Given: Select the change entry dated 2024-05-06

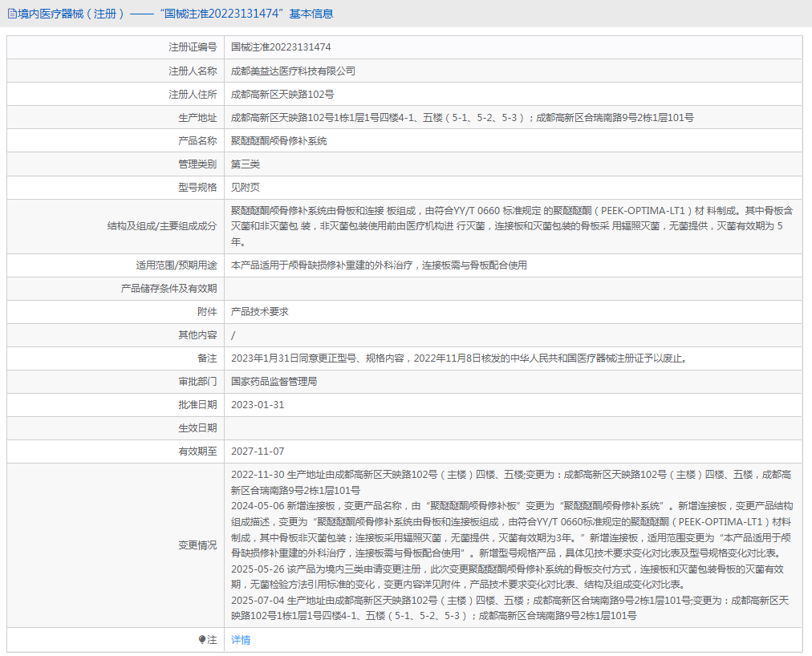Looking at the screenshot, I should point(512,529).
